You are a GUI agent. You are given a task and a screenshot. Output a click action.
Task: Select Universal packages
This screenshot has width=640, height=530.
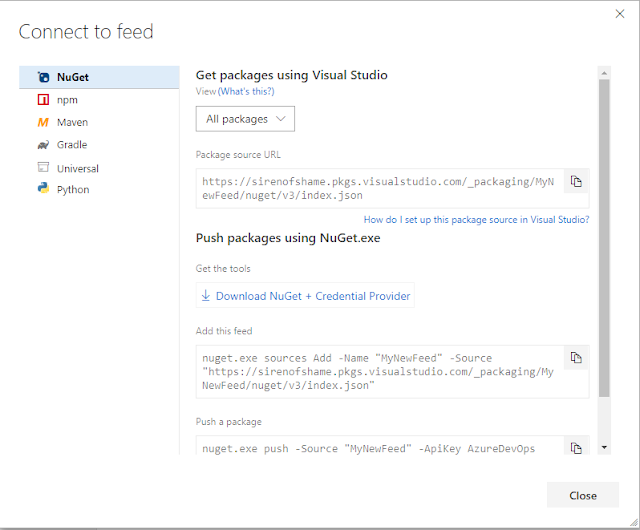click(x=99, y=168)
